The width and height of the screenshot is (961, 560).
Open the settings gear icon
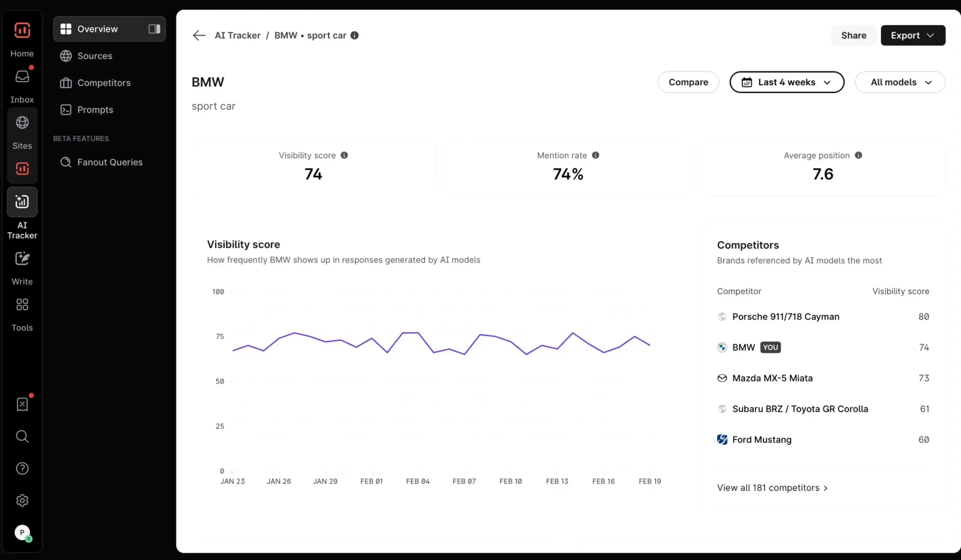(22, 501)
